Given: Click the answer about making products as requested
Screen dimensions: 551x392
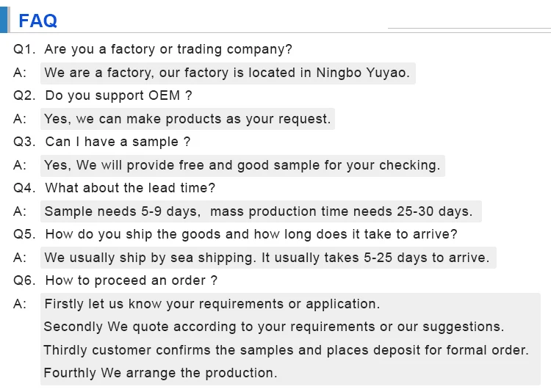Looking at the screenshot, I should [187, 119].
